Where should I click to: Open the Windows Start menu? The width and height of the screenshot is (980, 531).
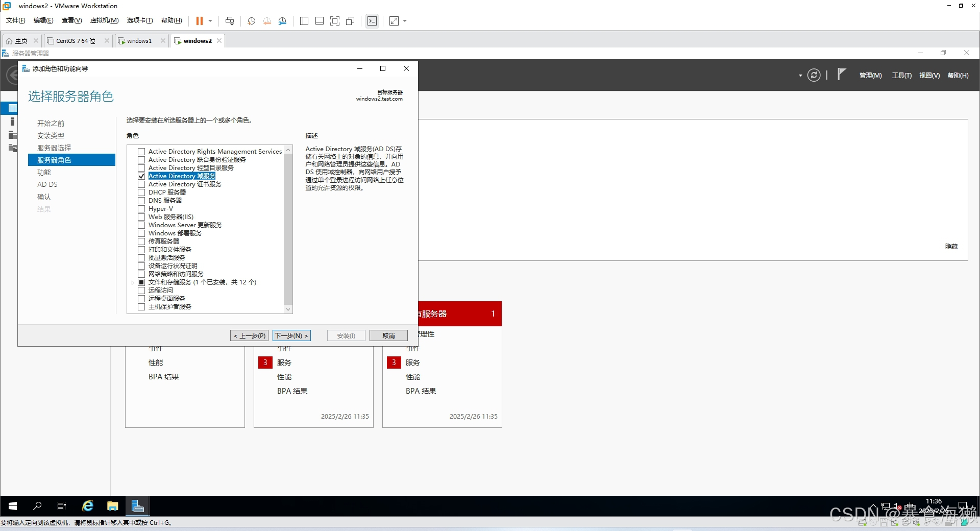[13, 506]
